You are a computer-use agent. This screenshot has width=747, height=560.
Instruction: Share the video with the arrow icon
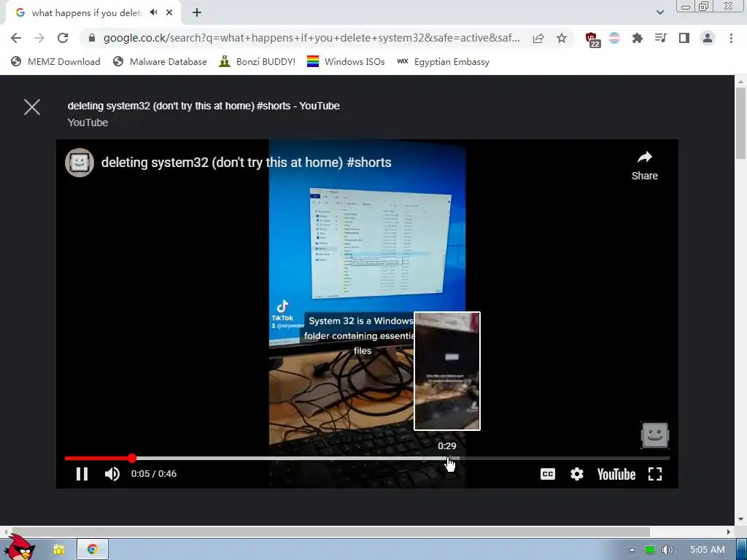pyautogui.click(x=645, y=166)
